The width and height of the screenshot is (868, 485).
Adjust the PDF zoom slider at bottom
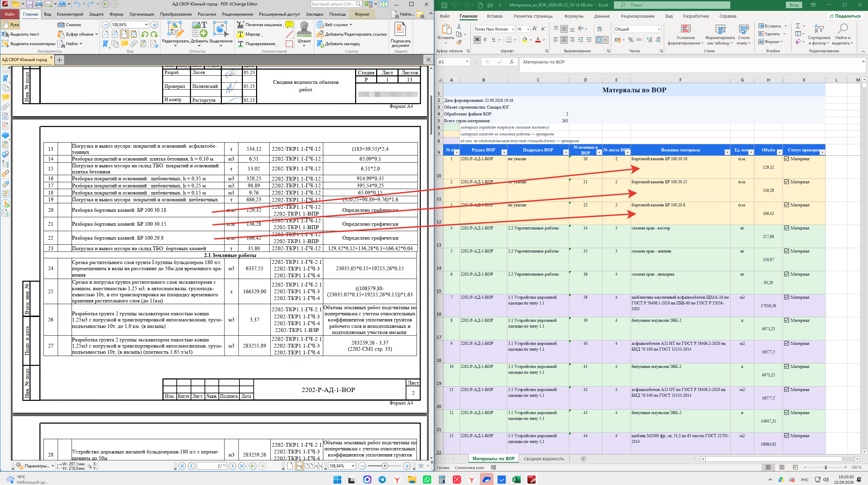click(385, 466)
